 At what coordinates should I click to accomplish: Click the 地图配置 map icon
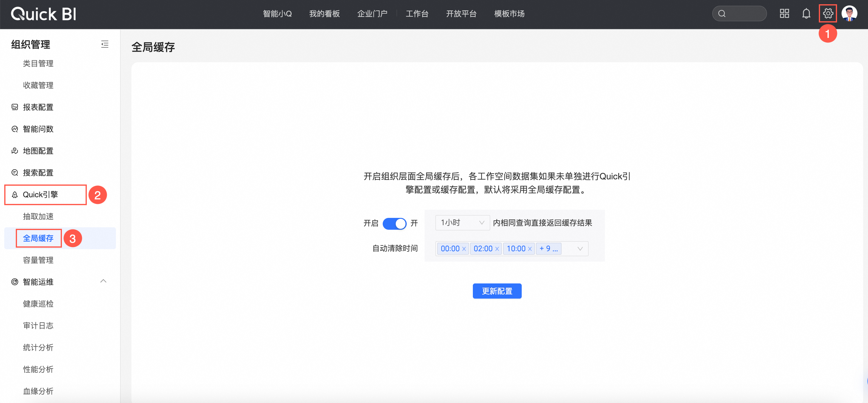(15, 151)
